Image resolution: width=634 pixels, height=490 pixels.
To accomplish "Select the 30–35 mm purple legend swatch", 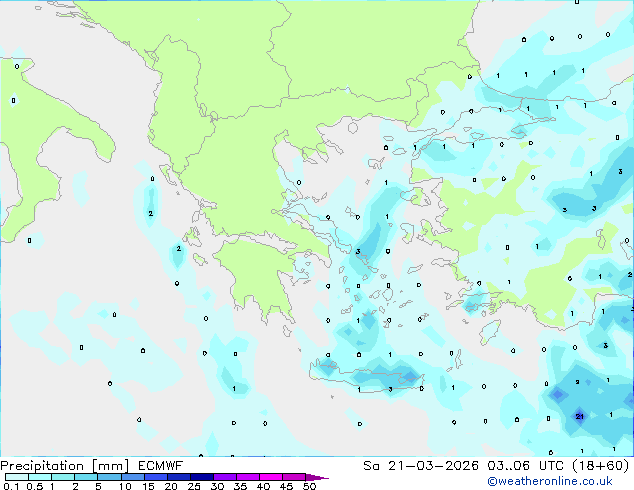I will point(225,477).
